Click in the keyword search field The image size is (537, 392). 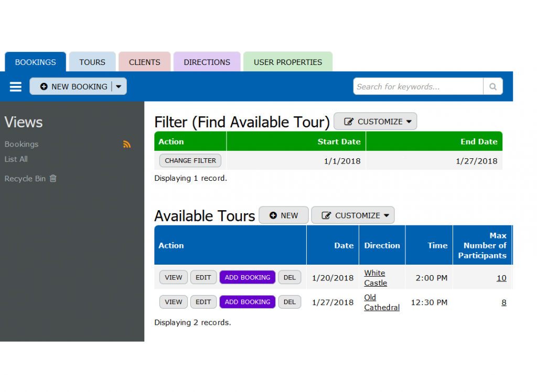click(x=418, y=86)
